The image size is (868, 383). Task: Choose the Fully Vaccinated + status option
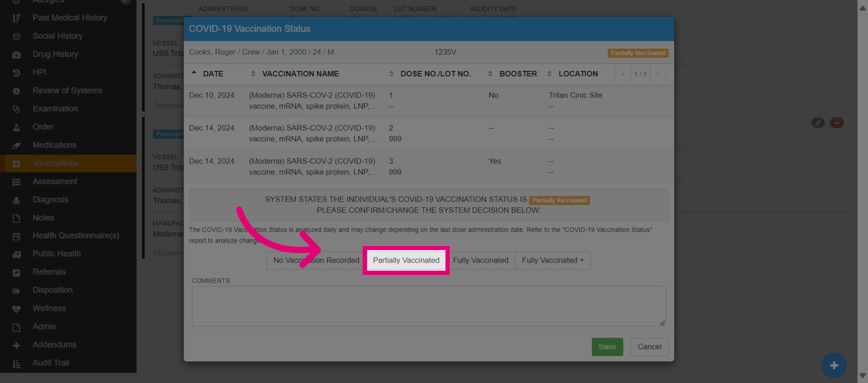click(552, 260)
